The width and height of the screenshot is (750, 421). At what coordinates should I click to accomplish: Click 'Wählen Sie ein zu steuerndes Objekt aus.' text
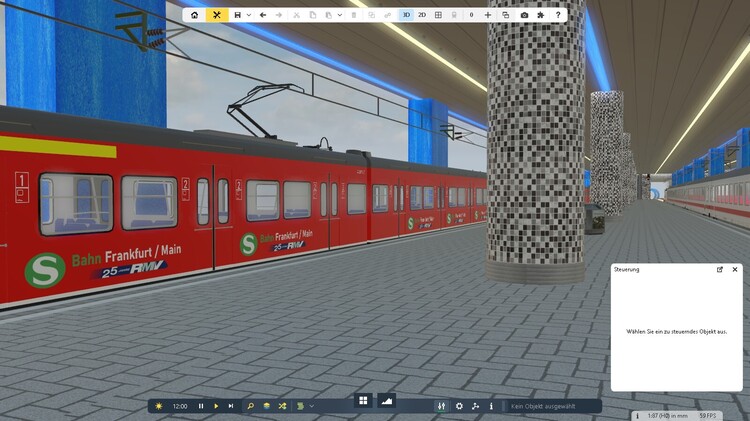676,332
